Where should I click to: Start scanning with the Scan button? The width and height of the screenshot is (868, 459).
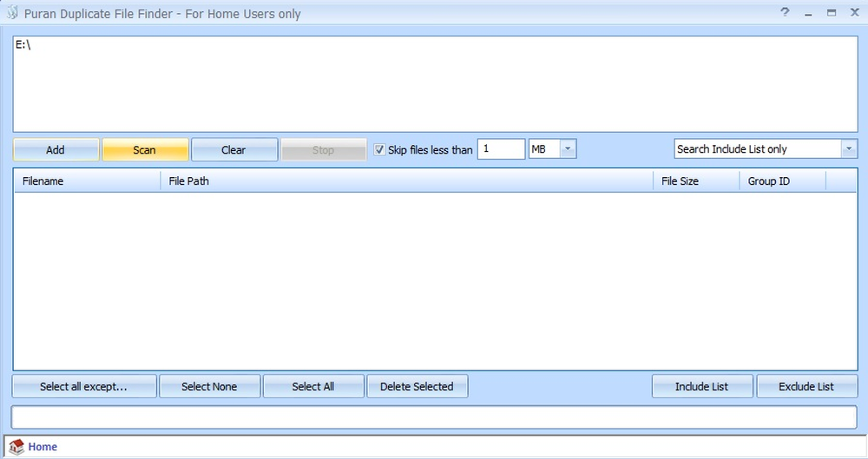pyautogui.click(x=145, y=149)
